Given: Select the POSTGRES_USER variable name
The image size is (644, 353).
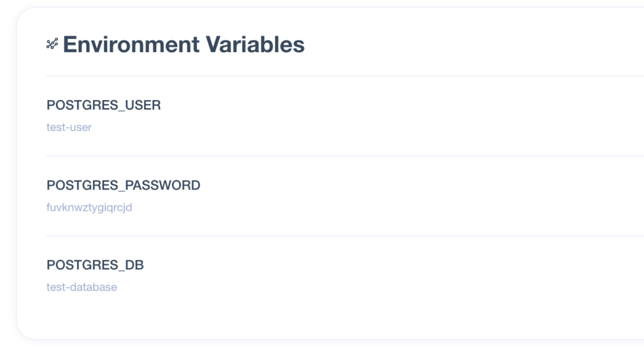Looking at the screenshot, I should [x=104, y=105].
